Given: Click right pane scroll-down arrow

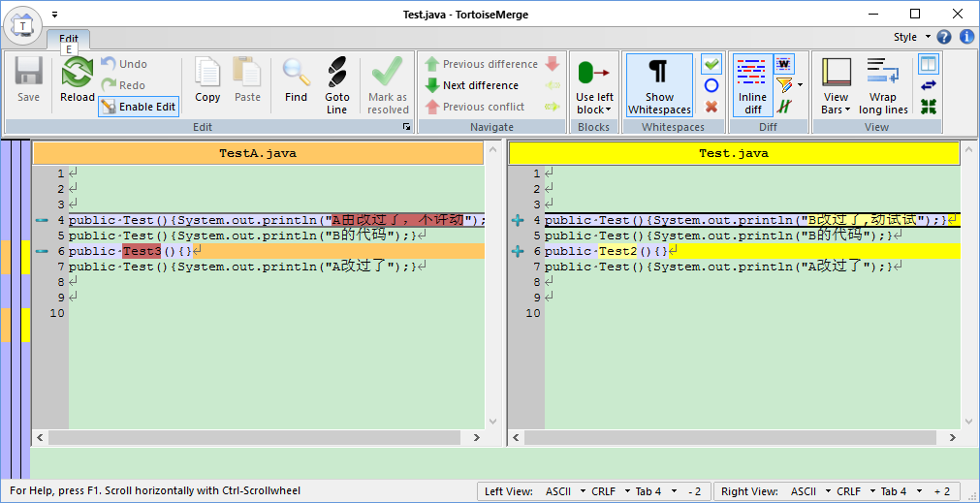Looking at the screenshot, I should coord(968,422).
